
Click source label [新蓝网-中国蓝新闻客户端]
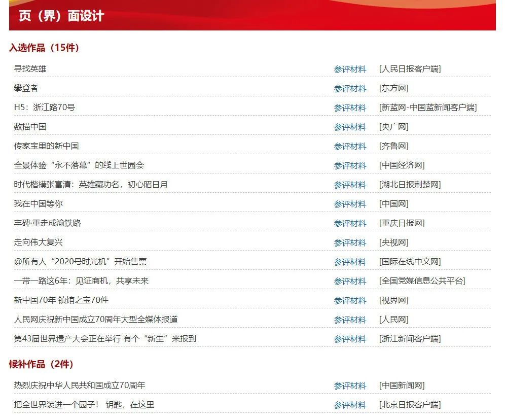[x=428, y=108]
